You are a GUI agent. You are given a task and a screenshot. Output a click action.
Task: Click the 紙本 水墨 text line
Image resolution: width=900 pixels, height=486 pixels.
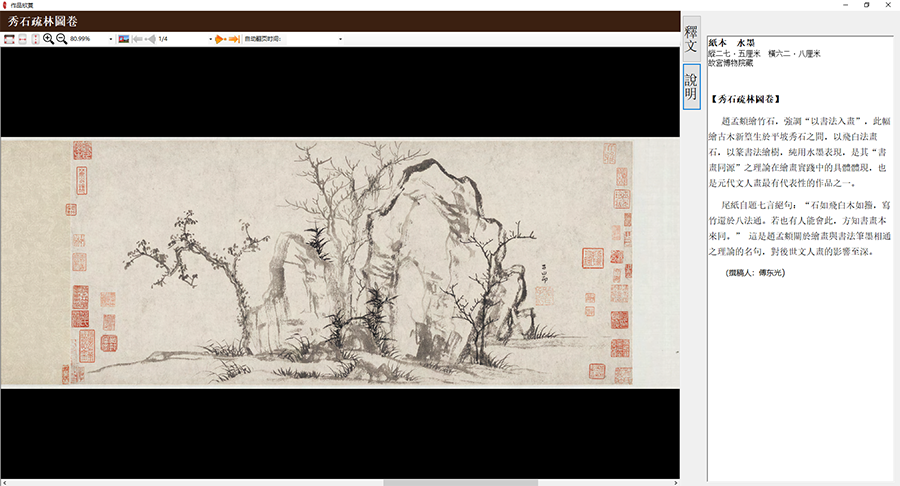[731, 43]
